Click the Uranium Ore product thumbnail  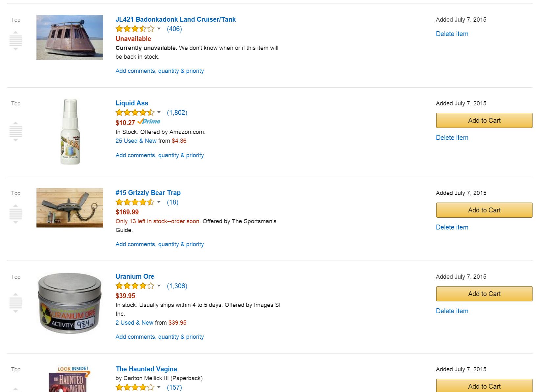(x=70, y=303)
